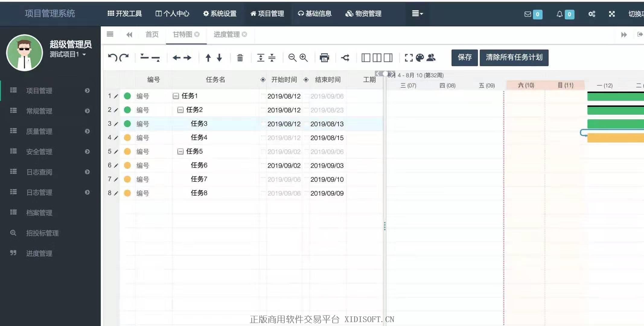Viewport: 644px width, 326px height.
Task: Click the green status dot of 任务3
Action: coord(127,124)
